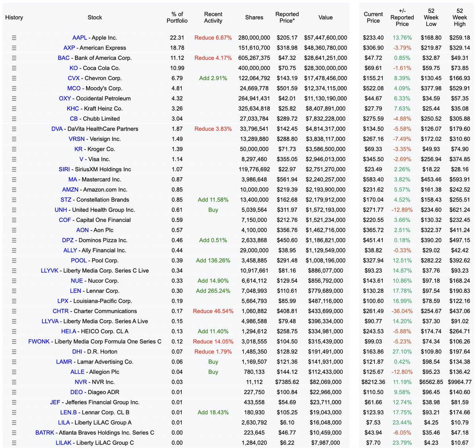
Task: Open history for NVR Inc. row
Action: [x=14, y=382]
